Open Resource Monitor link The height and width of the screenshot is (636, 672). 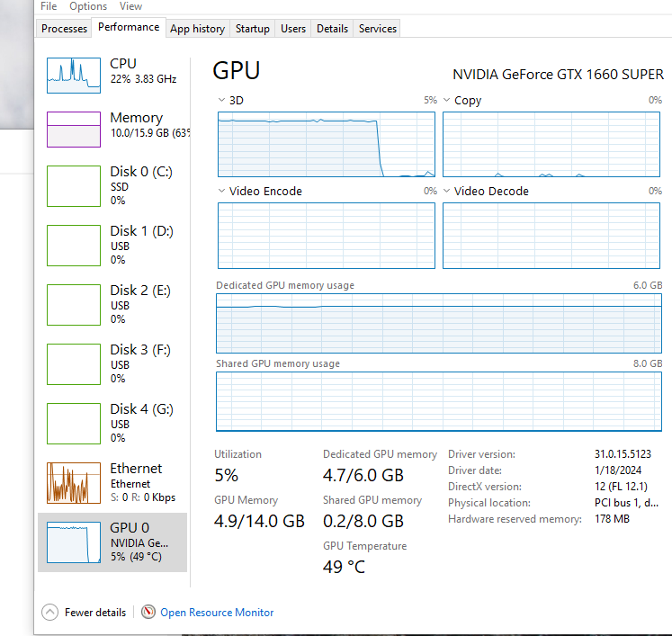pyautogui.click(x=217, y=613)
